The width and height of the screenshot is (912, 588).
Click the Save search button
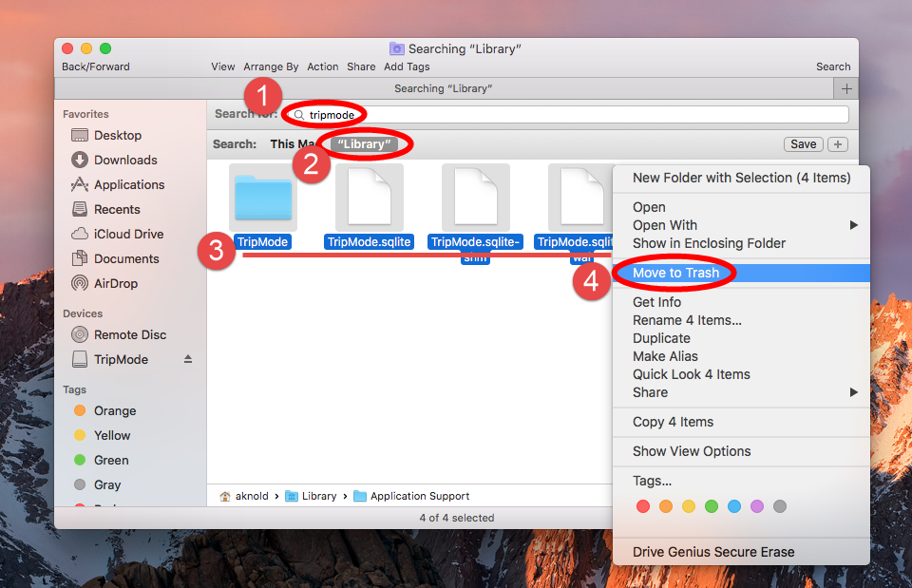[803, 143]
